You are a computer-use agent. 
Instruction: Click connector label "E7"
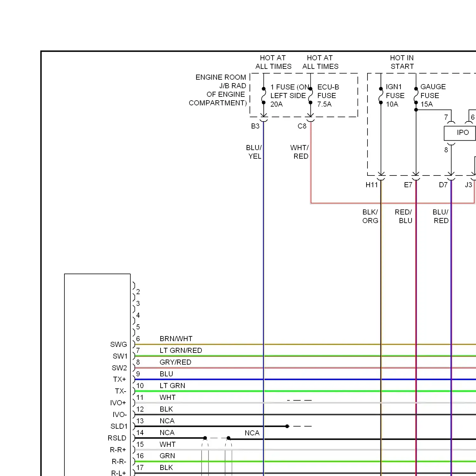click(x=408, y=185)
